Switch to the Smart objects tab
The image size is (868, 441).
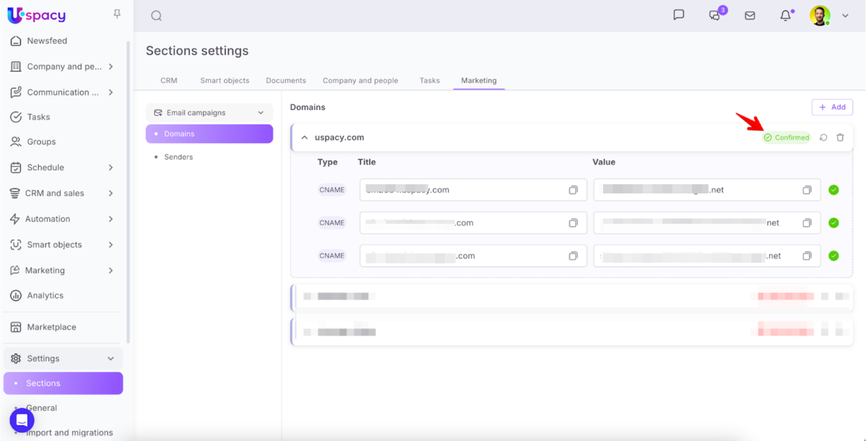(x=225, y=80)
